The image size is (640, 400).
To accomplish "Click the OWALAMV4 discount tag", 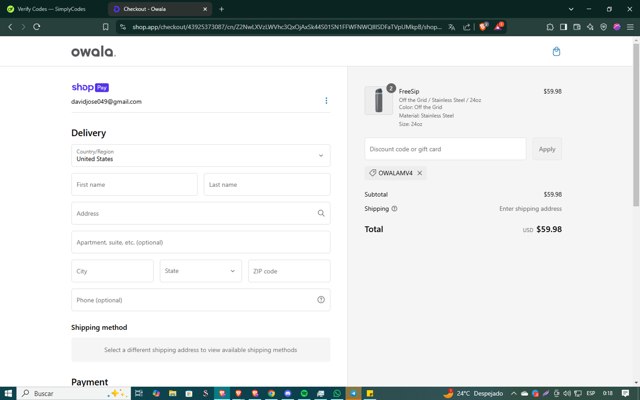I will point(395,173).
